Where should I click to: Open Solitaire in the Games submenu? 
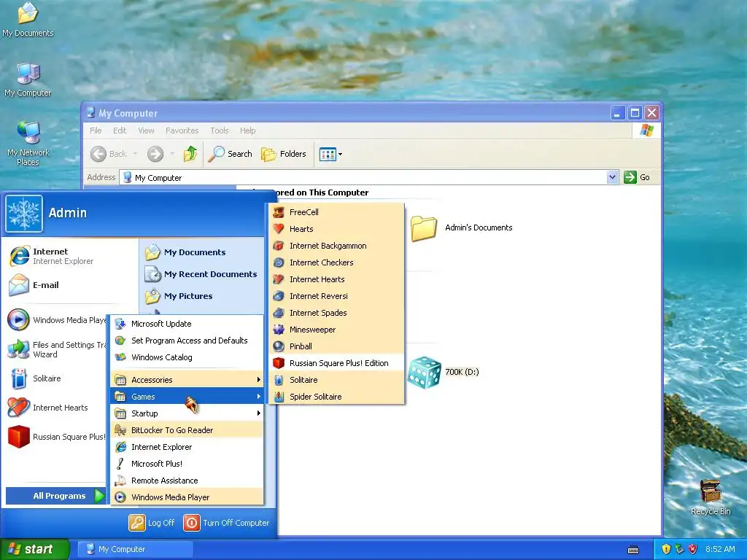(x=336, y=379)
